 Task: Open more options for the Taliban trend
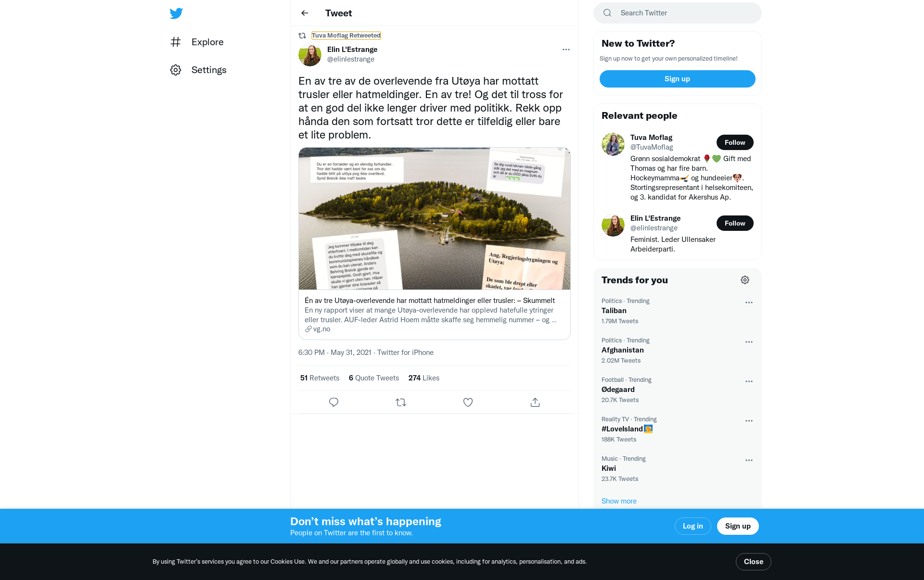pos(749,303)
